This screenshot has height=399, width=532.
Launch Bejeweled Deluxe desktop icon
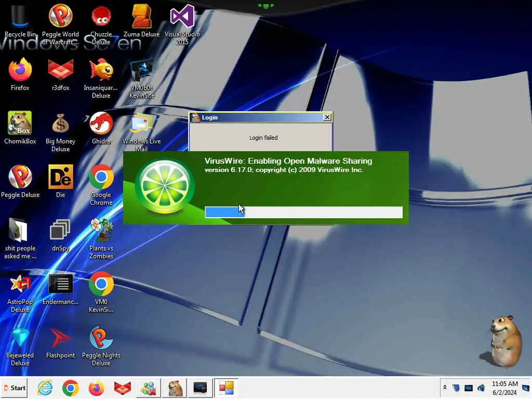(x=20, y=345)
